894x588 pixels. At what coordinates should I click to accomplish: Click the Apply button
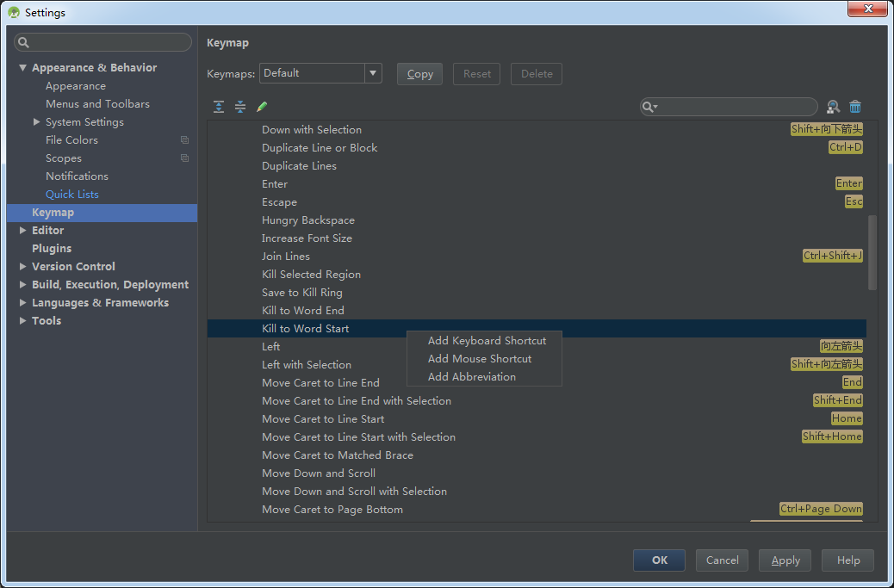click(x=785, y=560)
